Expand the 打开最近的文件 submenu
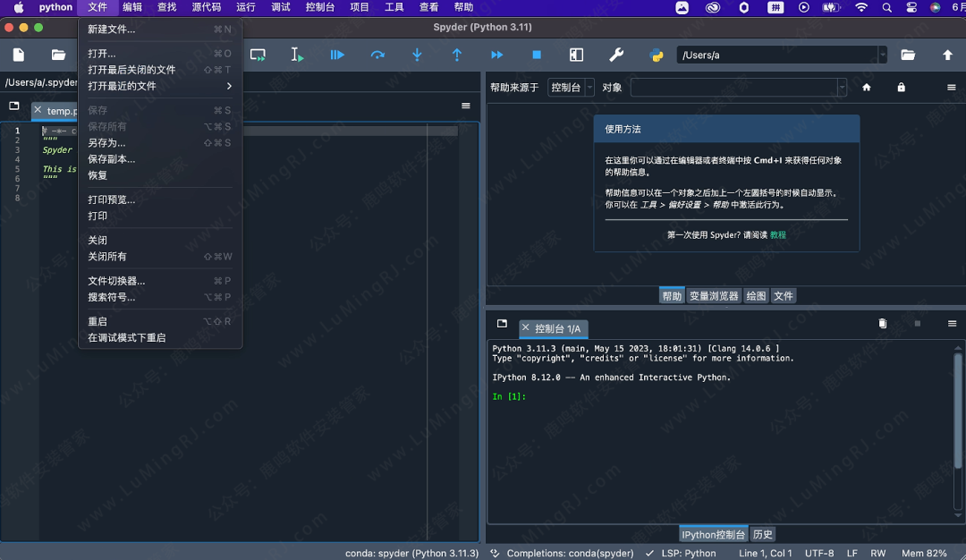The width and height of the screenshot is (966, 560). point(161,86)
